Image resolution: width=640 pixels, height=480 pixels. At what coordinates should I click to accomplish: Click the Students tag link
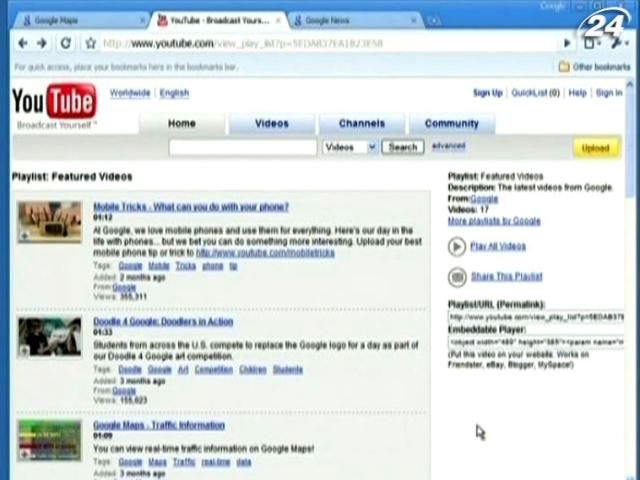pyautogui.click(x=288, y=370)
